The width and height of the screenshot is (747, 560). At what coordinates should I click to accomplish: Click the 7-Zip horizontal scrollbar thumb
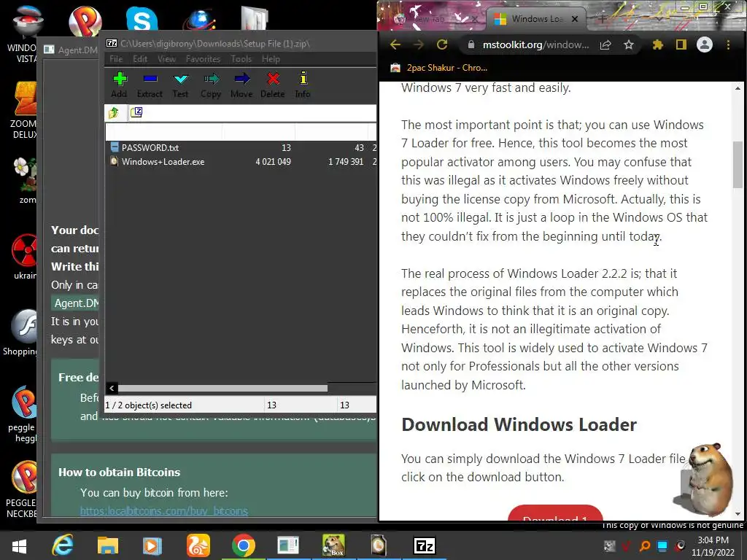223,388
